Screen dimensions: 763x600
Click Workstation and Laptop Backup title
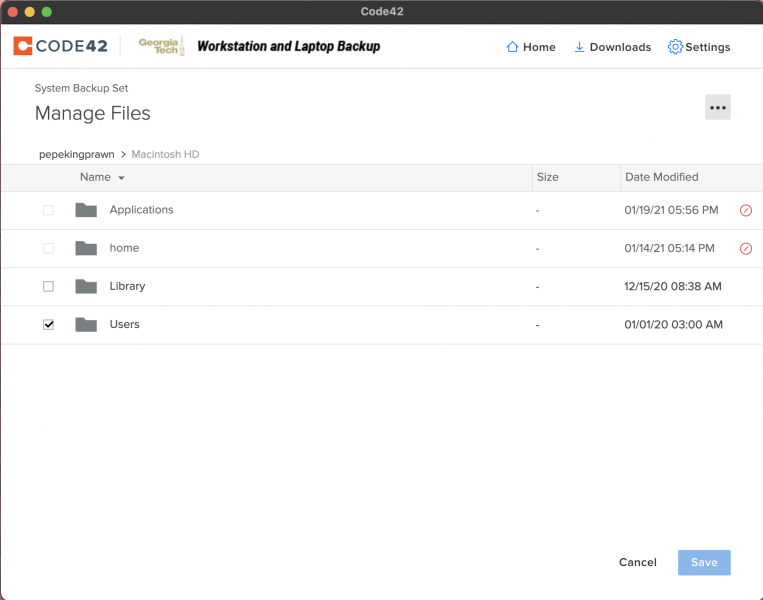tap(289, 46)
